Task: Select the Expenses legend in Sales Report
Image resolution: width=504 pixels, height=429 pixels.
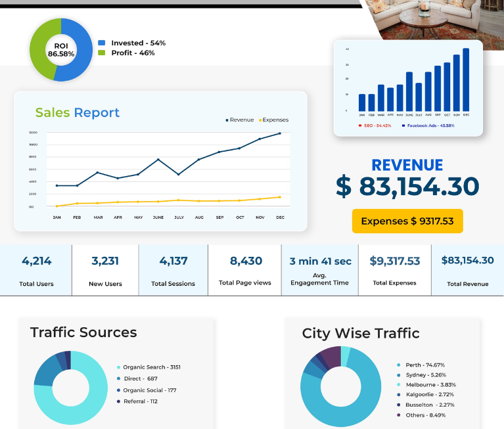Action: click(x=273, y=120)
